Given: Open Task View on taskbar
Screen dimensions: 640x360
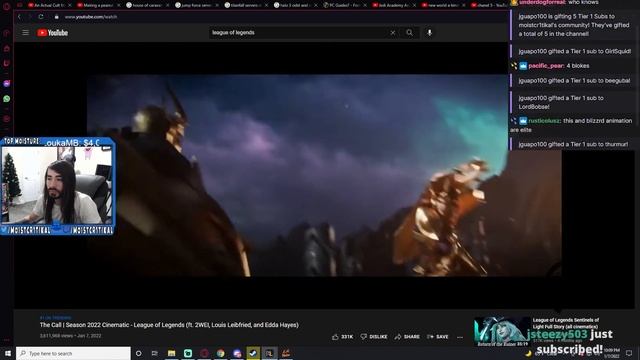Looking at the screenshot, I should 155,353.
